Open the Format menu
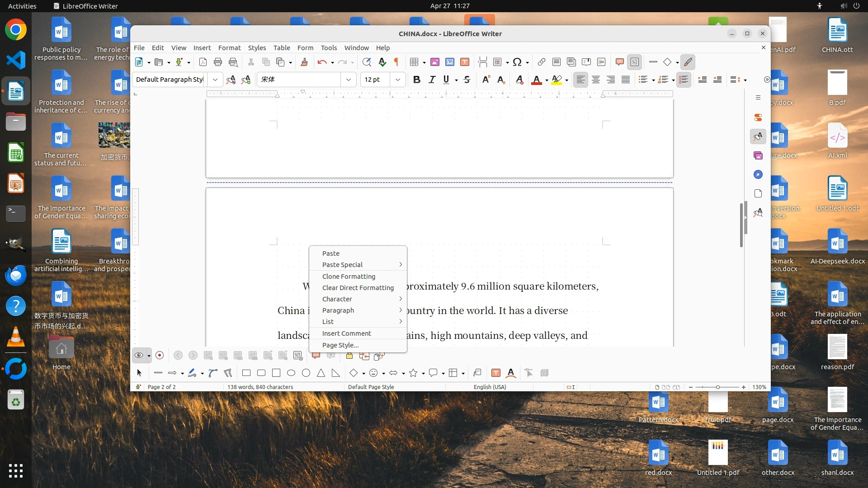 click(x=229, y=48)
